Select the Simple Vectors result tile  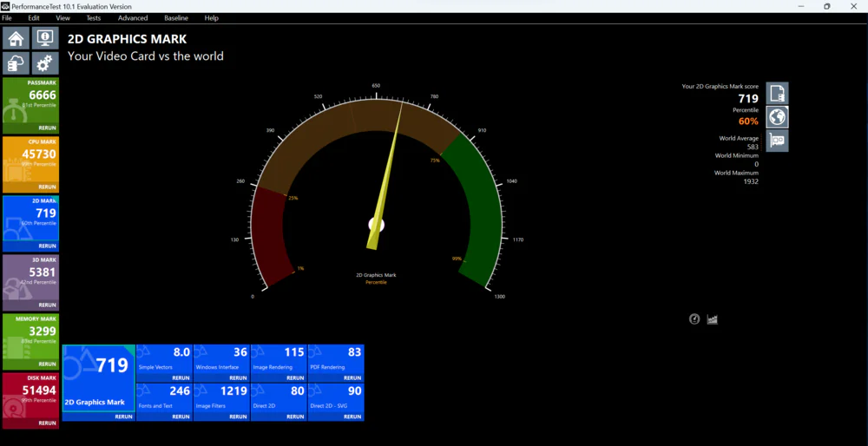[x=164, y=359]
